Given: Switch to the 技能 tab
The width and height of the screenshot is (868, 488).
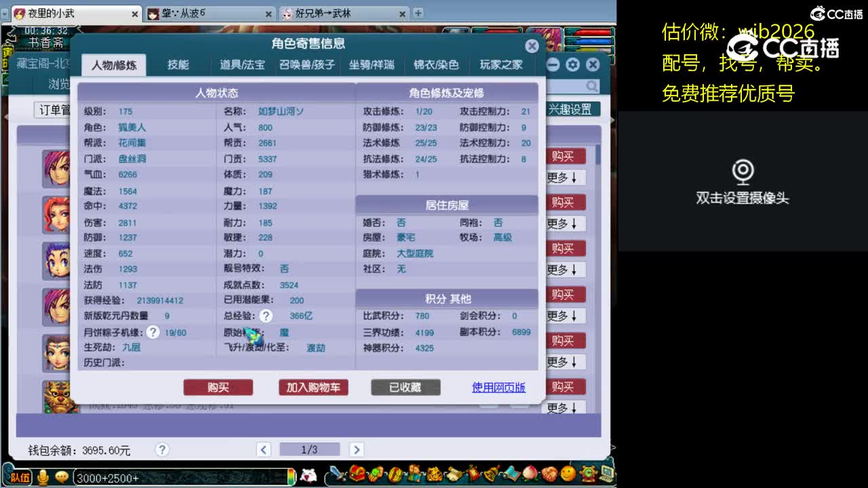Looking at the screenshot, I should (x=177, y=64).
